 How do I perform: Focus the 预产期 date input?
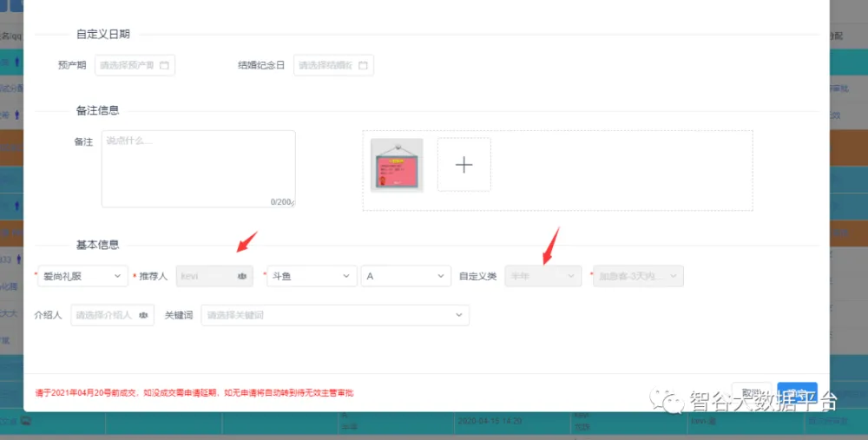point(127,65)
